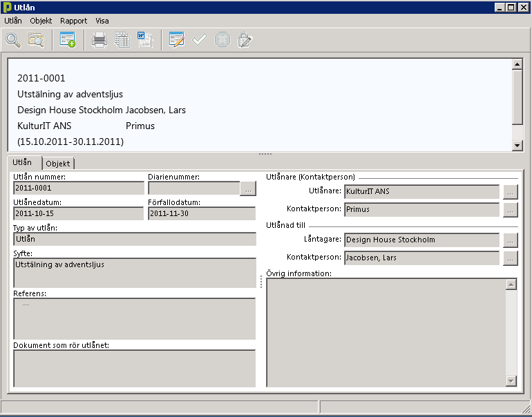Click the edit form pencil icon
The image size is (532, 417).
[x=177, y=40]
